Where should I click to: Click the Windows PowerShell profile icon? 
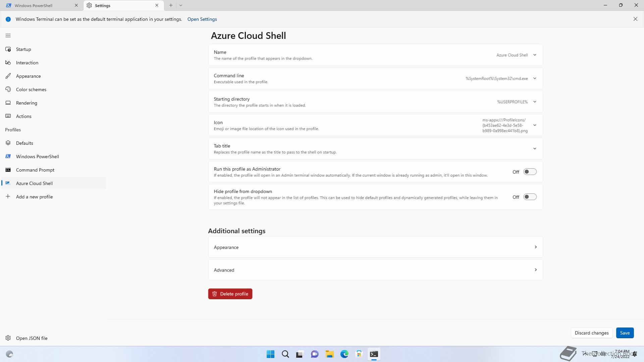point(8,157)
